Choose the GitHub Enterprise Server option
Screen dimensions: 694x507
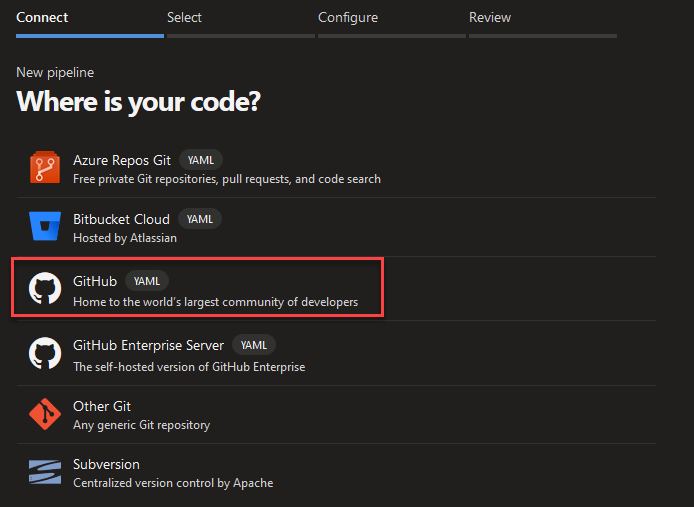(148, 345)
